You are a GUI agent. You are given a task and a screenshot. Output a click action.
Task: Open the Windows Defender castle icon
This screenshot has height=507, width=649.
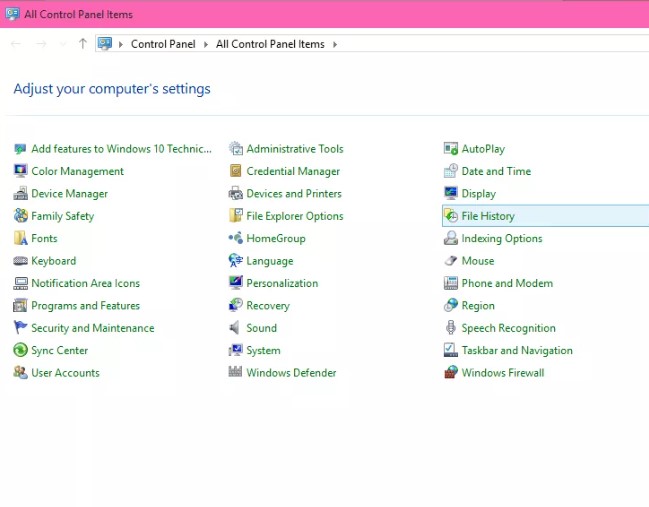click(x=236, y=372)
